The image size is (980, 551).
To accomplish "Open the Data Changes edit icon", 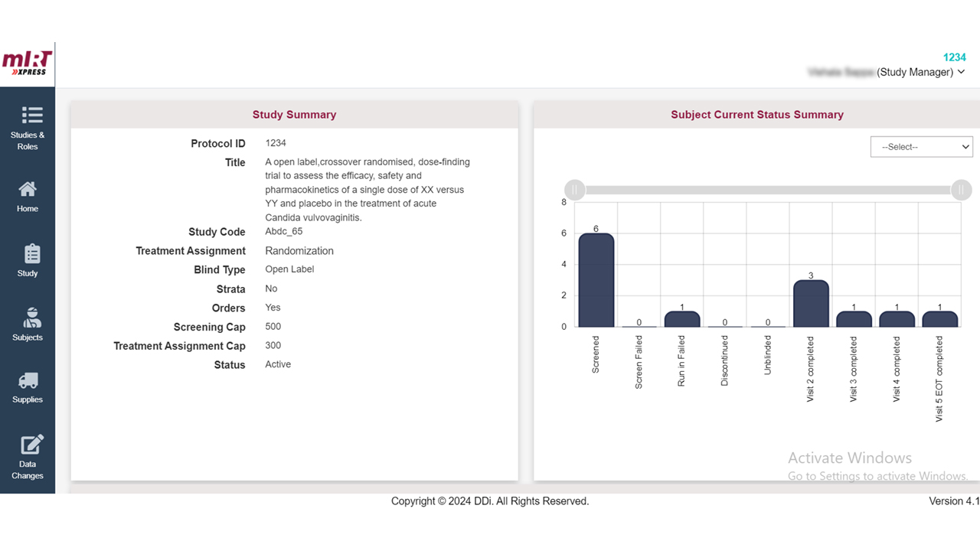I will 31,445.
